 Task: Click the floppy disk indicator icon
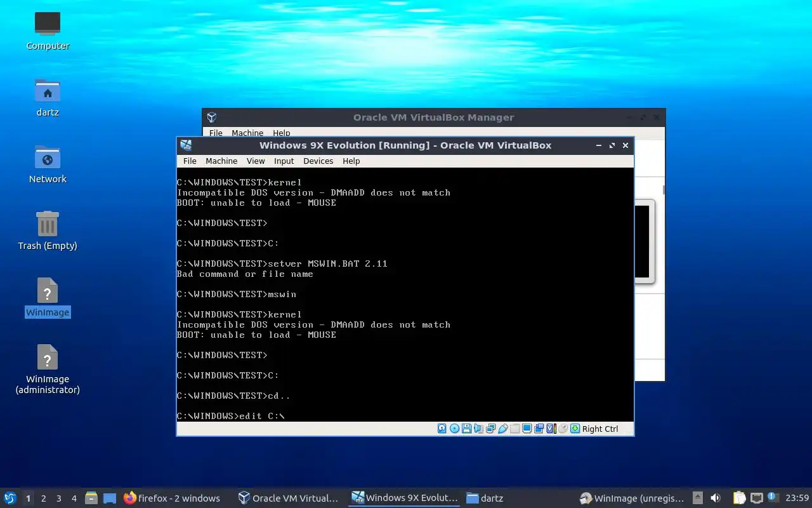466,429
